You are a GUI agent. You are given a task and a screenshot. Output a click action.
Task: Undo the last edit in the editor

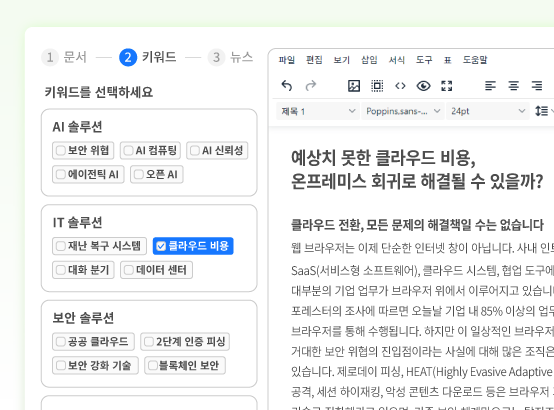click(287, 86)
